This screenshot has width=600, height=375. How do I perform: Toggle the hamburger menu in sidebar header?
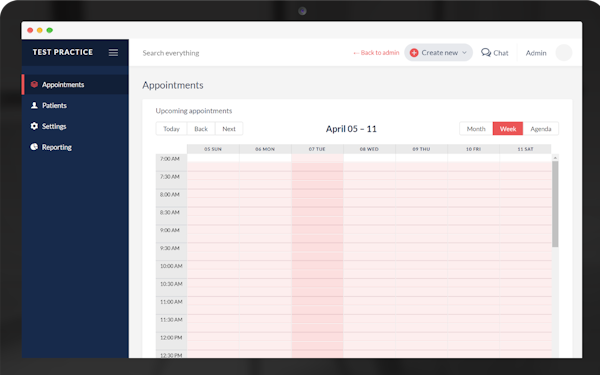(x=113, y=52)
